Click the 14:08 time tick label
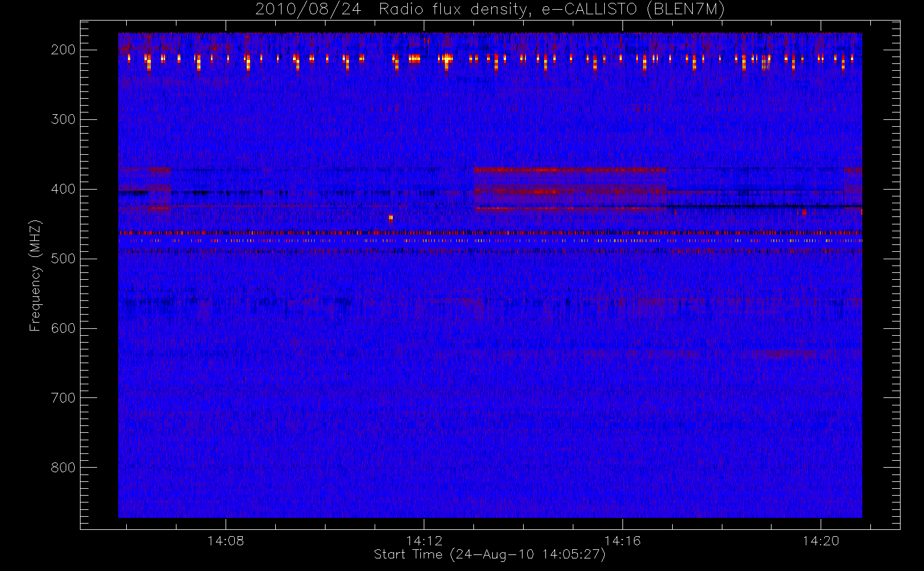Screen dimensions: 924x571 226,541
